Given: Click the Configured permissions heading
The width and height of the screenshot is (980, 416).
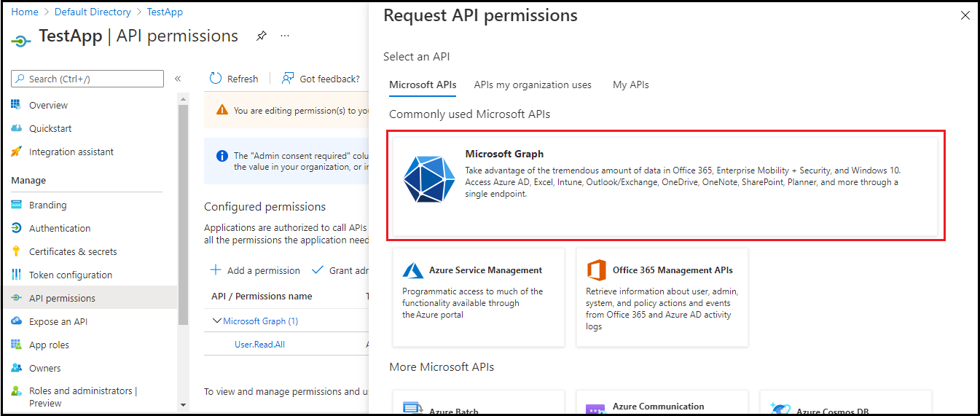Looking at the screenshot, I should (265, 207).
